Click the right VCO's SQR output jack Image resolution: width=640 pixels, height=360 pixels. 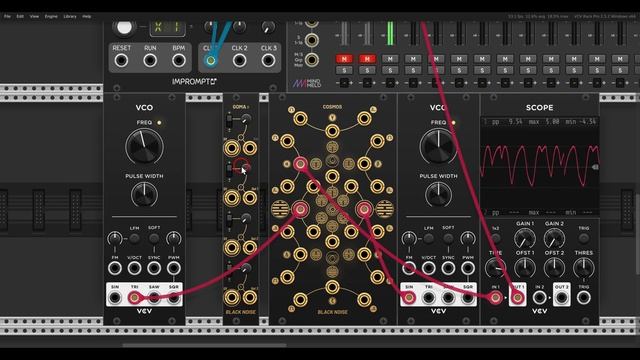(x=468, y=298)
